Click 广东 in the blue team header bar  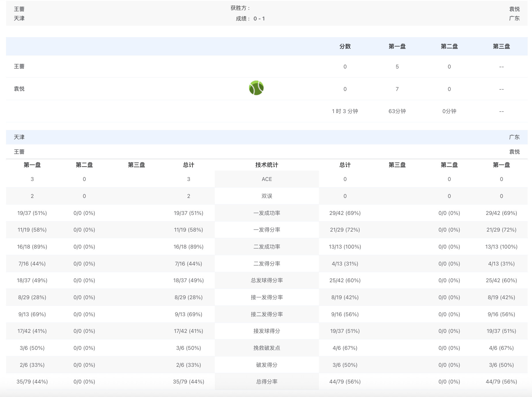514,137
